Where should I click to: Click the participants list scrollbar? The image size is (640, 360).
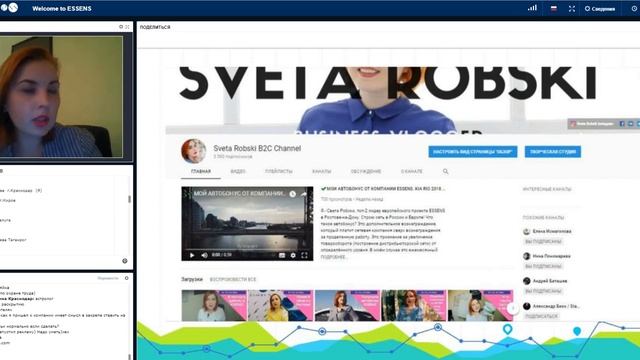click(x=129, y=199)
